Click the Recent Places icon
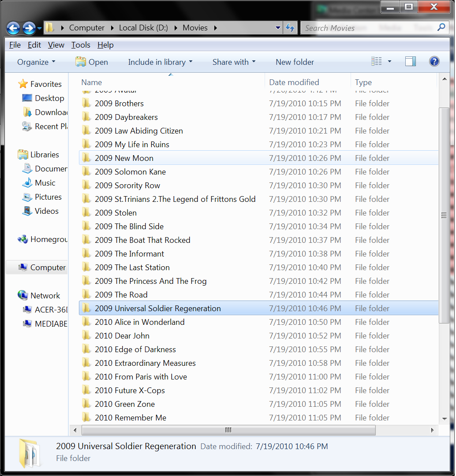The width and height of the screenshot is (456, 476). pyautogui.click(x=27, y=126)
